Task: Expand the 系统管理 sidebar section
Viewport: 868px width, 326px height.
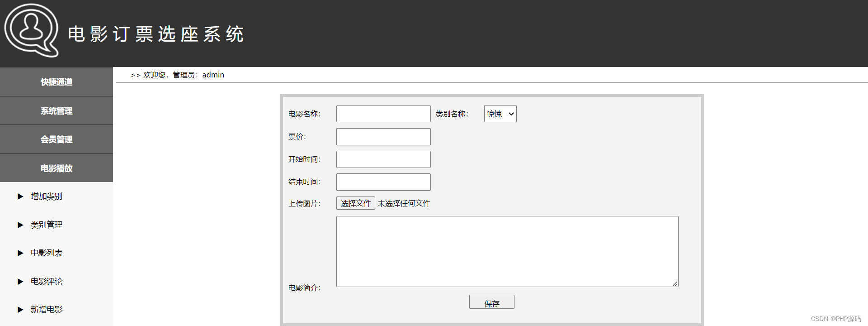Action: tap(57, 110)
